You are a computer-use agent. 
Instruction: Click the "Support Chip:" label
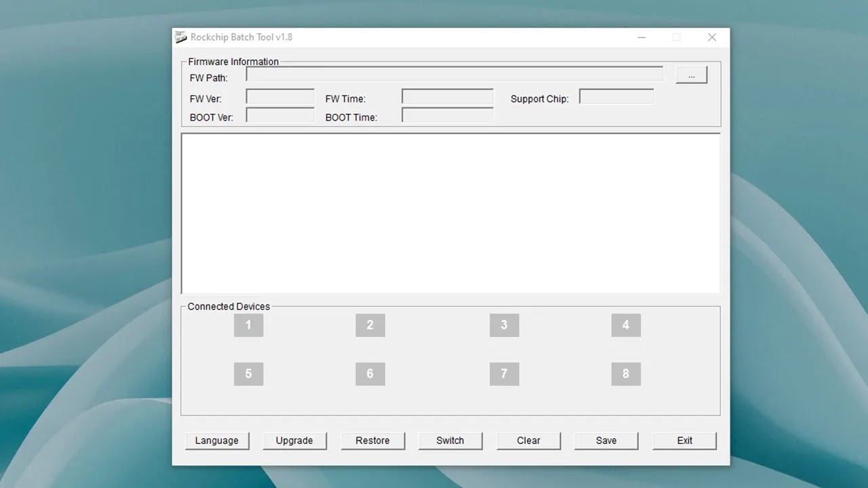click(540, 99)
